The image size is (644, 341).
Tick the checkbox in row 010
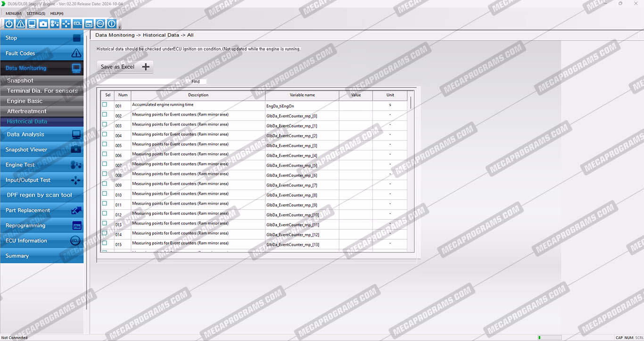(x=105, y=194)
